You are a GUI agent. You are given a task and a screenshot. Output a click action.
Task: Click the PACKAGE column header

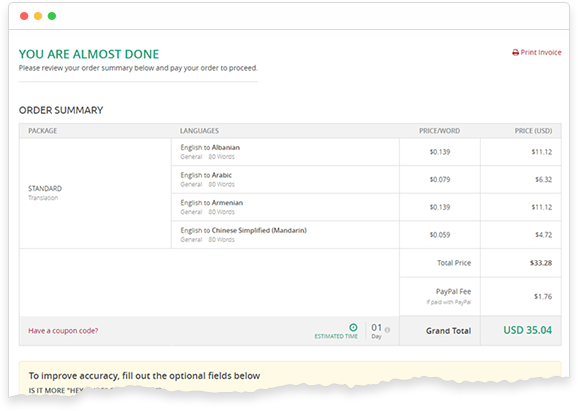tap(43, 131)
